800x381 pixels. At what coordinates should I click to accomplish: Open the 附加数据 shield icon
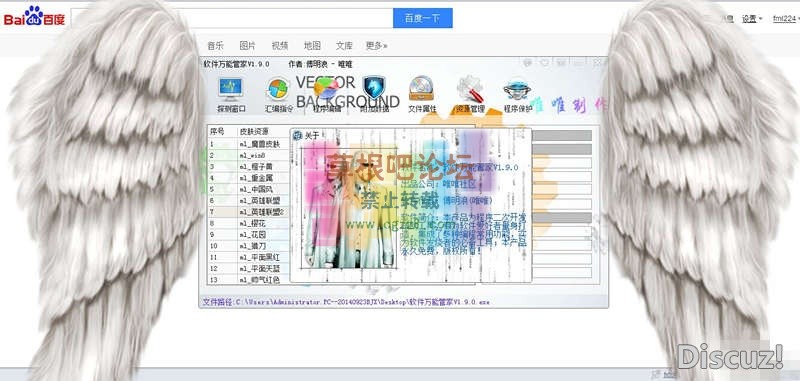(x=374, y=89)
